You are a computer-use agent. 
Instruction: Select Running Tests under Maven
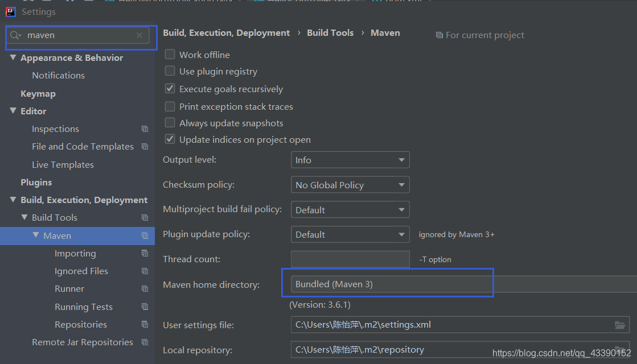point(84,307)
